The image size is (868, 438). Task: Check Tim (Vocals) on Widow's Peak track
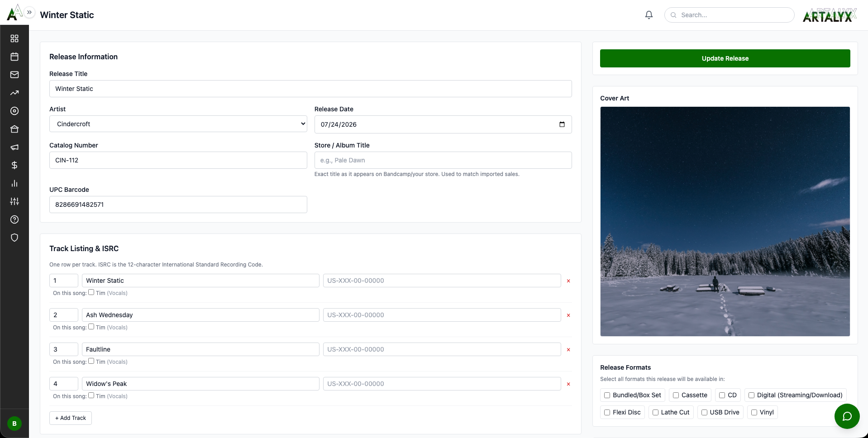91,395
